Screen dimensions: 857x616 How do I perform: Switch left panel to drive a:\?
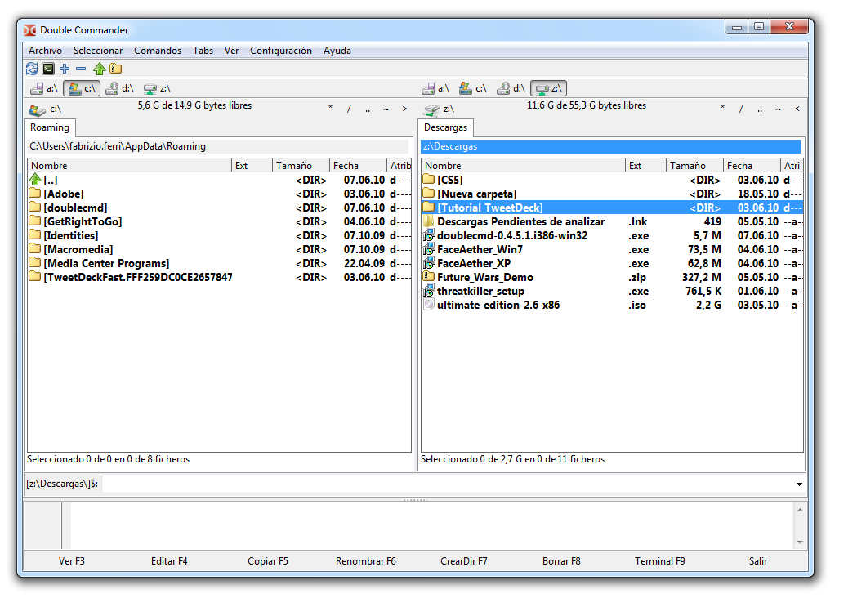tap(44, 88)
